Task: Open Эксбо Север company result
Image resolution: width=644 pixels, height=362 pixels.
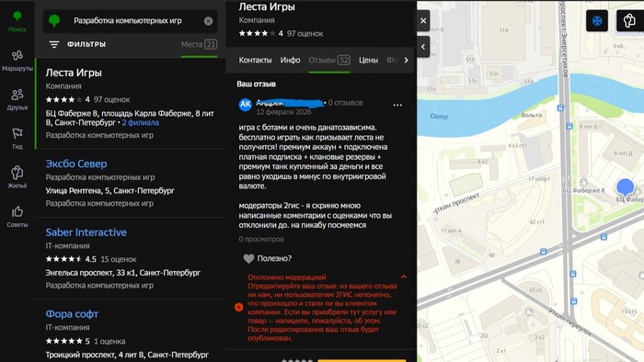Action: click(x=76, y=164)
